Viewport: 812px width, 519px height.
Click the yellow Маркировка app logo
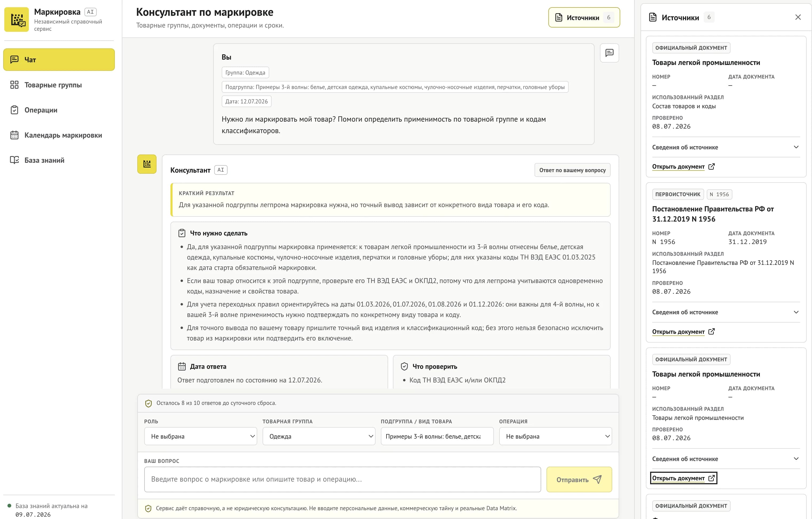[17, 20]
